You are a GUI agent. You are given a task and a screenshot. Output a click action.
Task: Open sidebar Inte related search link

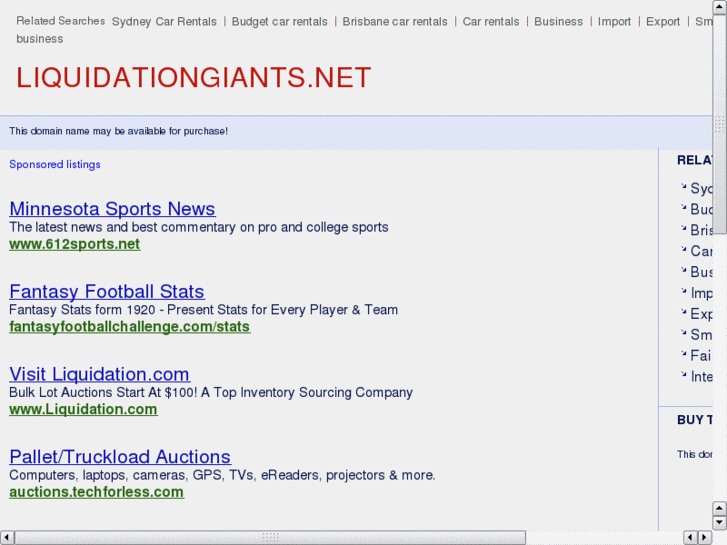pyautogui.click(x=701, y=377)
